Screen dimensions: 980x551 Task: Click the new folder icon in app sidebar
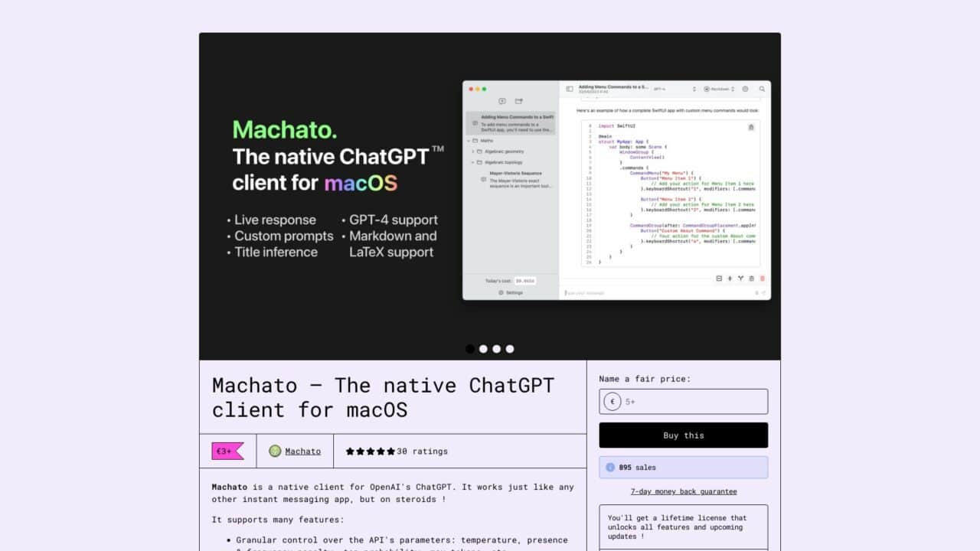tap(518, 101)
